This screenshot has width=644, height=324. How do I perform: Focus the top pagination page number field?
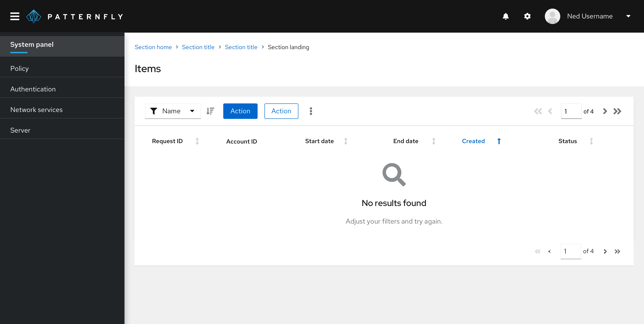[571, 111]
